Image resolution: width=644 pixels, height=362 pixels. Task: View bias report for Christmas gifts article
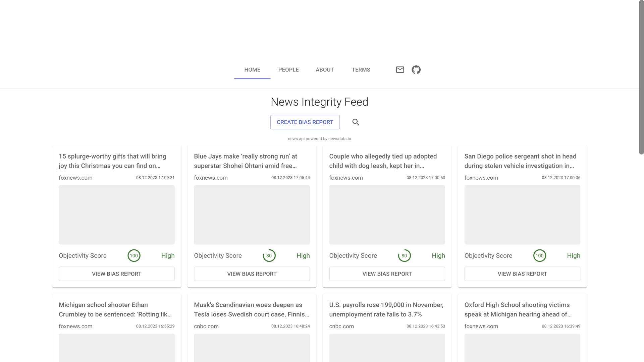pyautogui.click(x=116, y=274)
